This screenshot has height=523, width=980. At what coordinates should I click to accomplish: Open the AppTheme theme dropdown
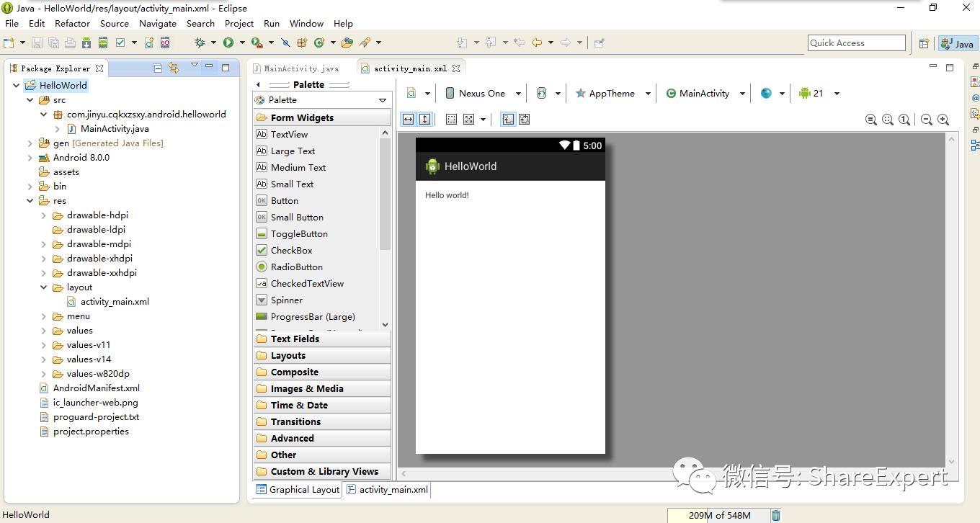coord(612,94)
